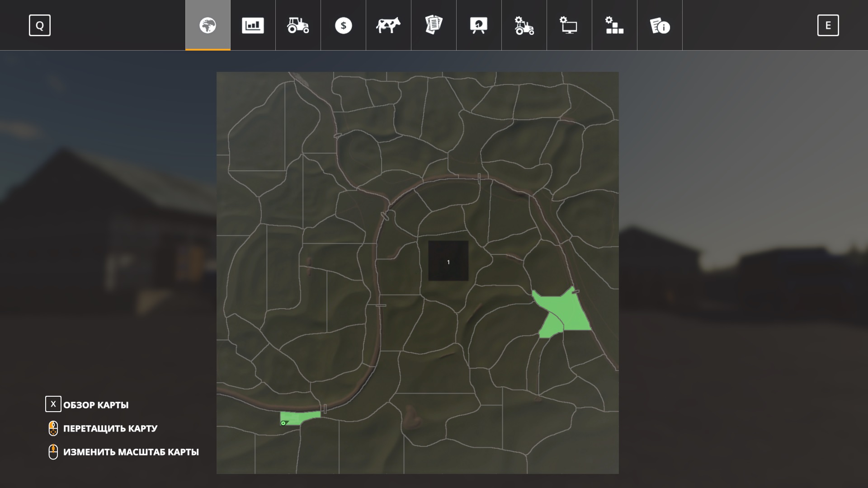Open the tractor vehicles tab

tap(298, 25)
